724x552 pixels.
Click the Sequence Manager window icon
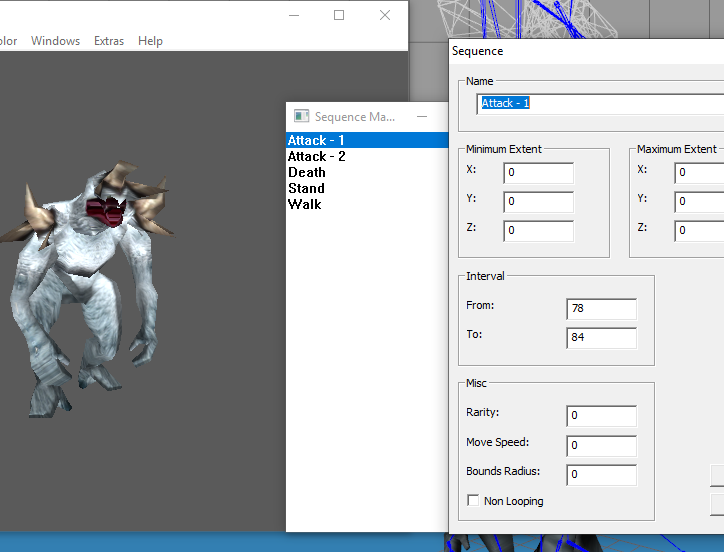click(x=302, y=116)
